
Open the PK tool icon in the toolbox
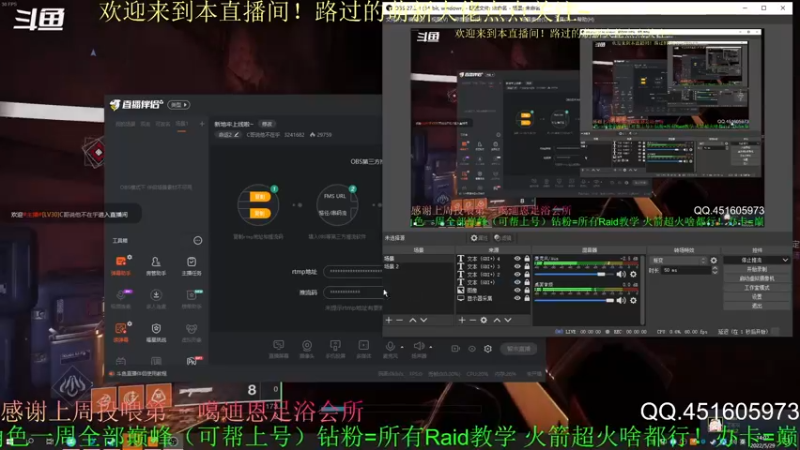click(192, 361)
